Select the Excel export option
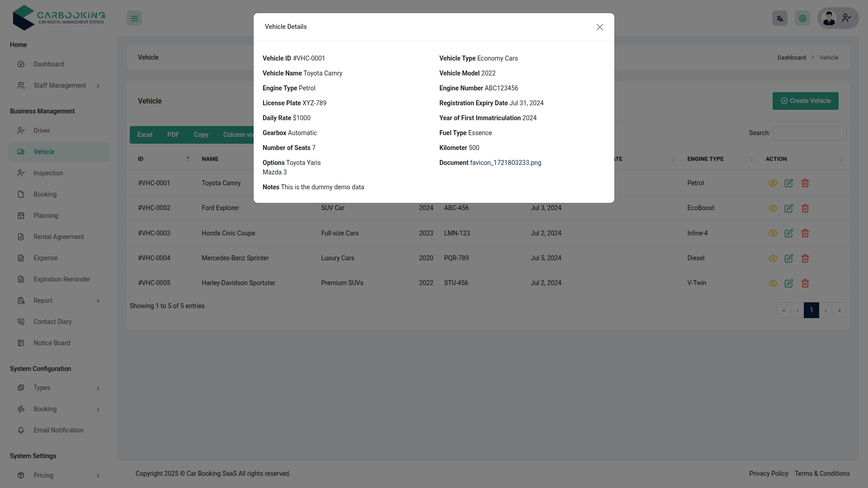The height and width of the screenshot is (488, 868). tap(145, 135)
